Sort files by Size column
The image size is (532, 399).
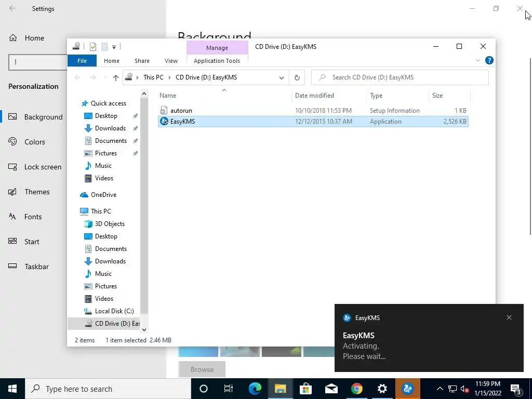pyautogui.click(x=449, y=96)
